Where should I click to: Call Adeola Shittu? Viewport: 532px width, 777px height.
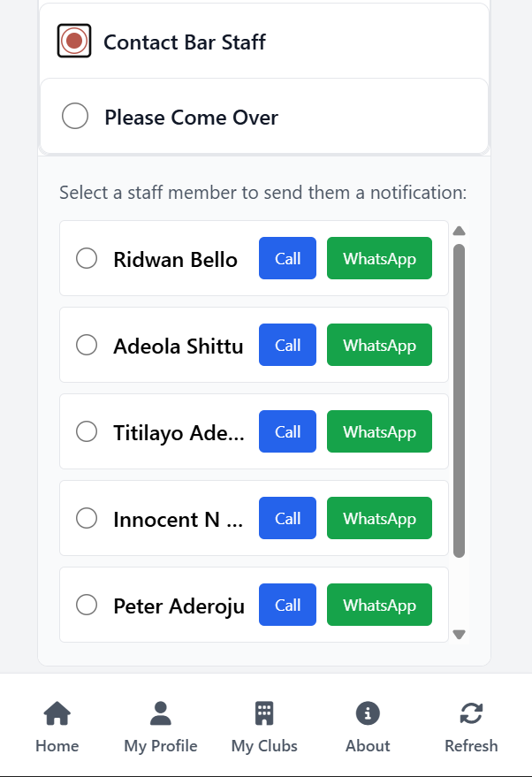pos(287,345)
